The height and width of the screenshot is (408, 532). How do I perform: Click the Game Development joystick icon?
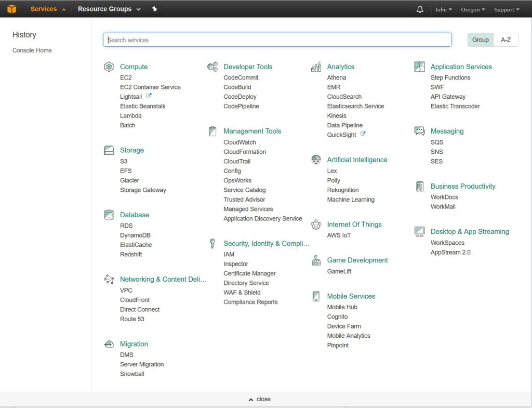316,260
